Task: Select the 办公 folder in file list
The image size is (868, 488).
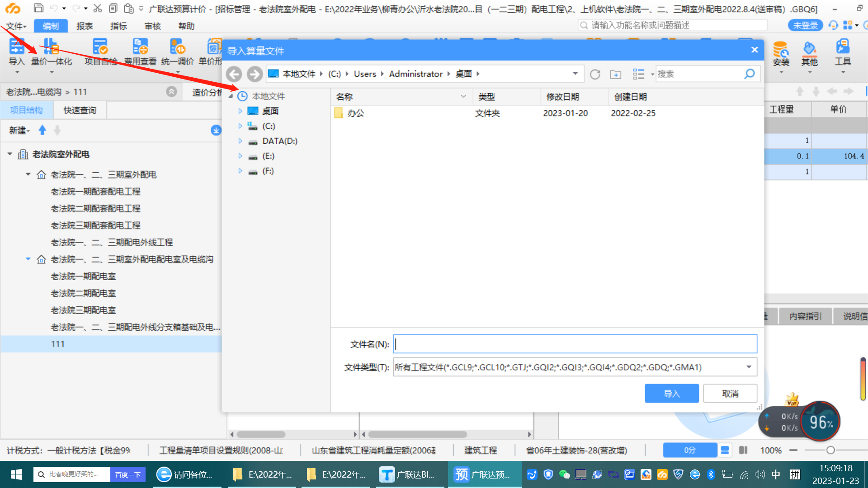Action: [x=355, y=113]
